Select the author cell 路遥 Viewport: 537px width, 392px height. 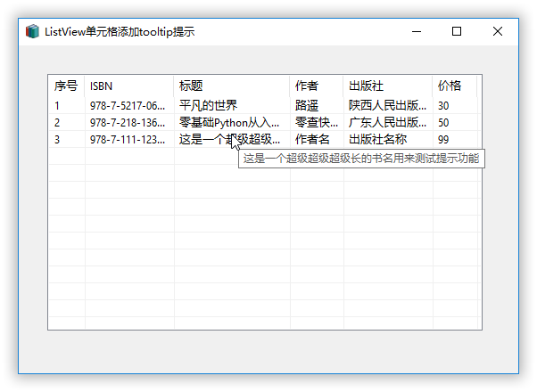(x=307, y=106)
